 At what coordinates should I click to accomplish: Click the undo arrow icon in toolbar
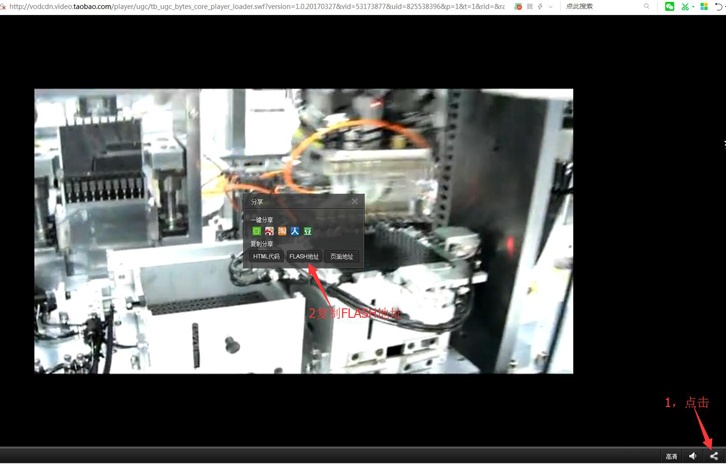[x=718, y=6]
